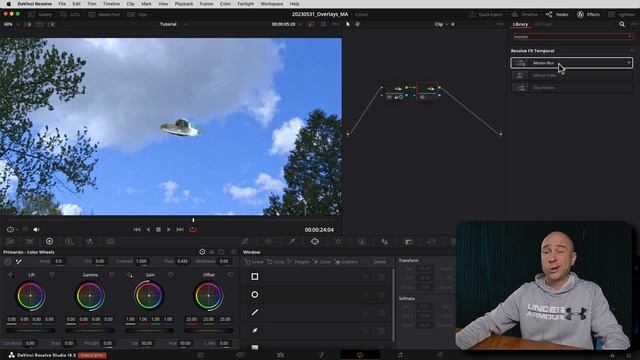
Task: Stop playback
Action: click(158, 230)
